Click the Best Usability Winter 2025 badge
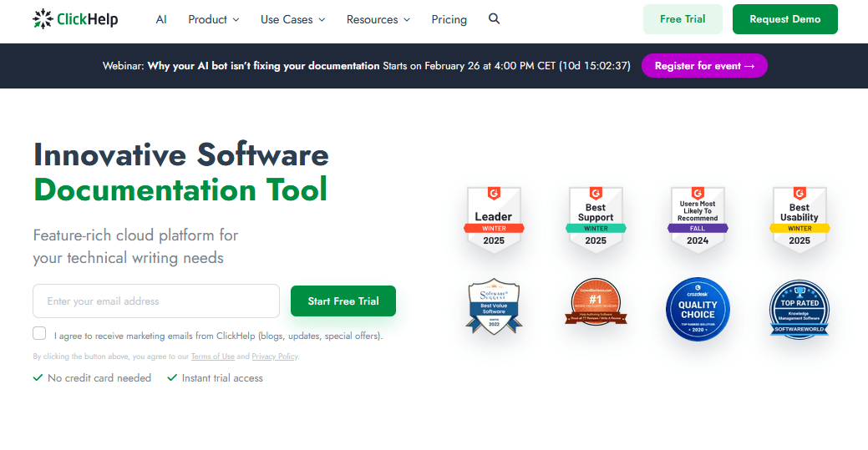The width and height of the screenshot is (868, 450). (x=799, y=220)
